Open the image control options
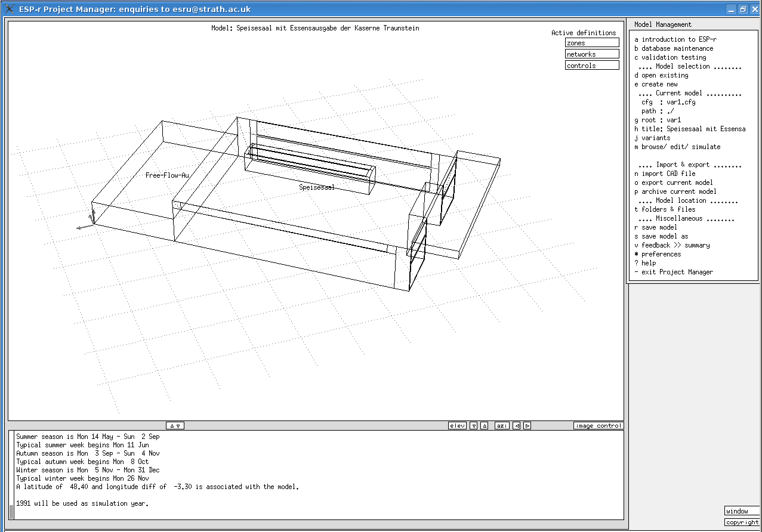Image resolution: width=762 pixels, height=532 pixels. pyautogui.click(x=599, y=426)
